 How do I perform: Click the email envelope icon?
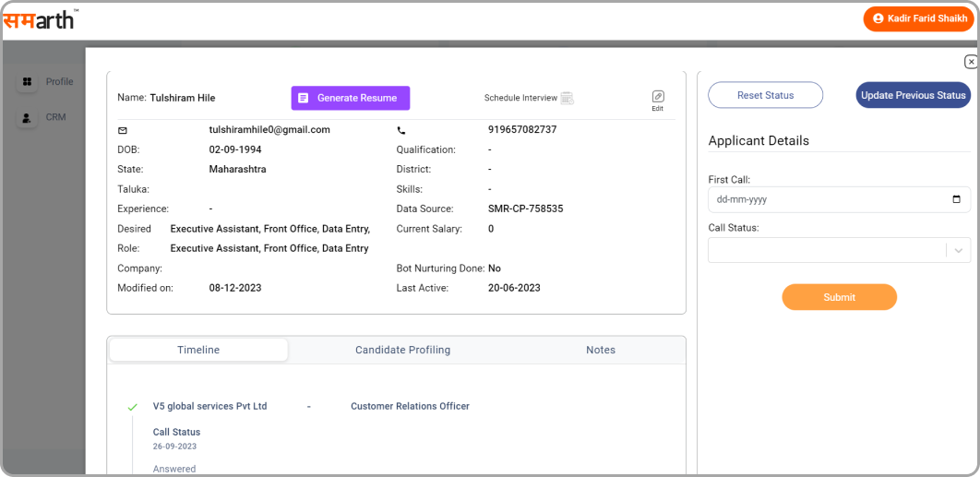coord(123,131)
